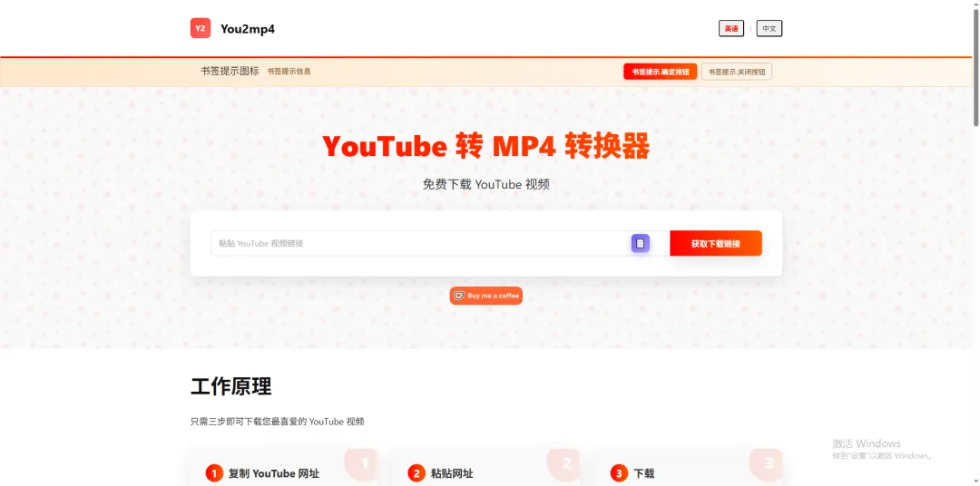Click the 只需三步即可下载 description text
This screenshot has width=980, height=486.
pos(278,422)
